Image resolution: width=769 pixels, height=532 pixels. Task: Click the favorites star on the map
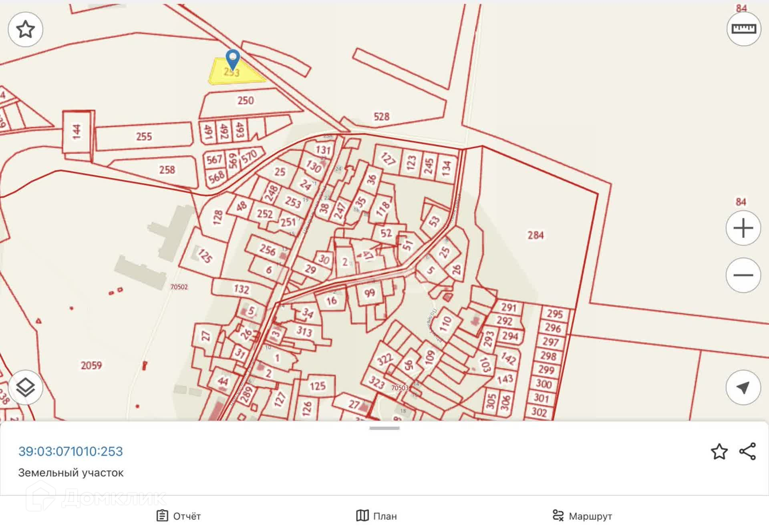click(25, 29)
